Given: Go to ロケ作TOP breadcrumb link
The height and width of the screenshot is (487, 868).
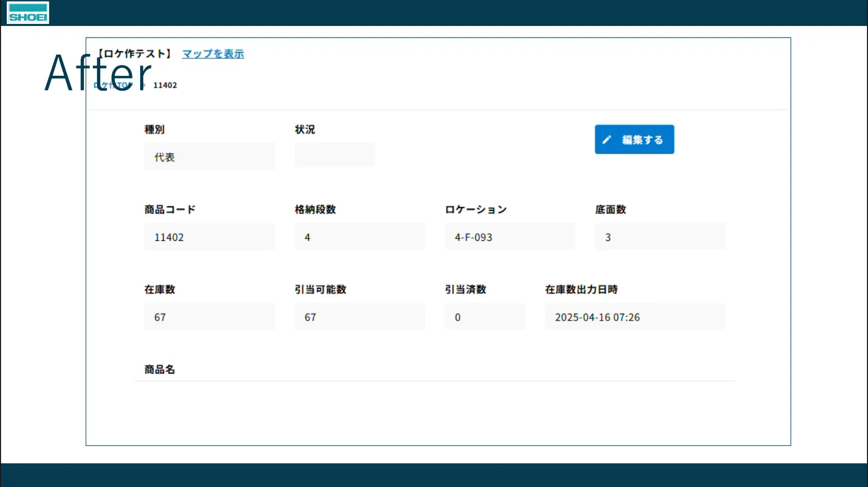Looking at the screenshot, I should point(115,86).
